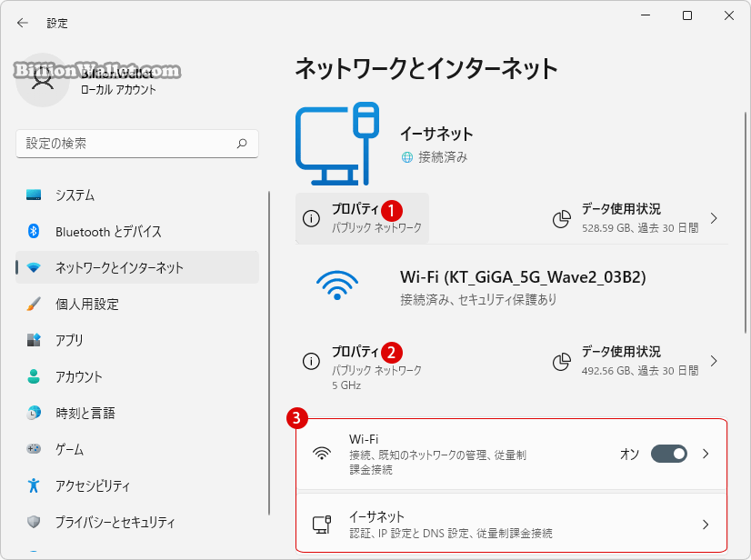Open Ethernet プロパティ (パブリック ネットワーク)
The width and height of the screenshot is (751, 560).
point(362,218)
